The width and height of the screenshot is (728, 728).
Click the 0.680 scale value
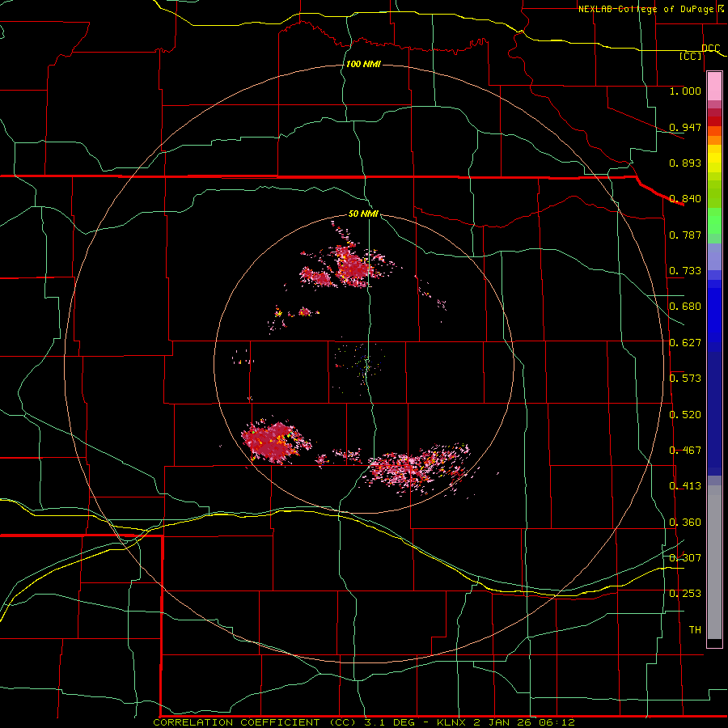point(685,307)
